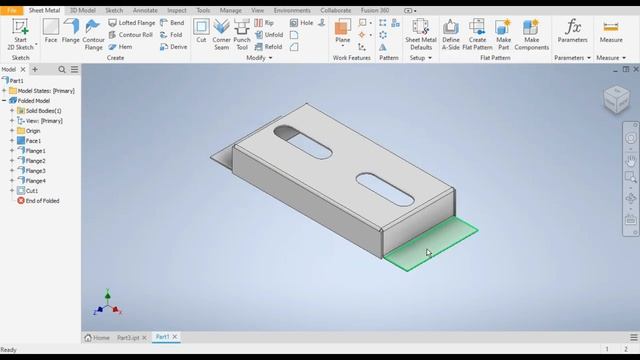
Task: Create a work Plane
Action: (342, 31)
